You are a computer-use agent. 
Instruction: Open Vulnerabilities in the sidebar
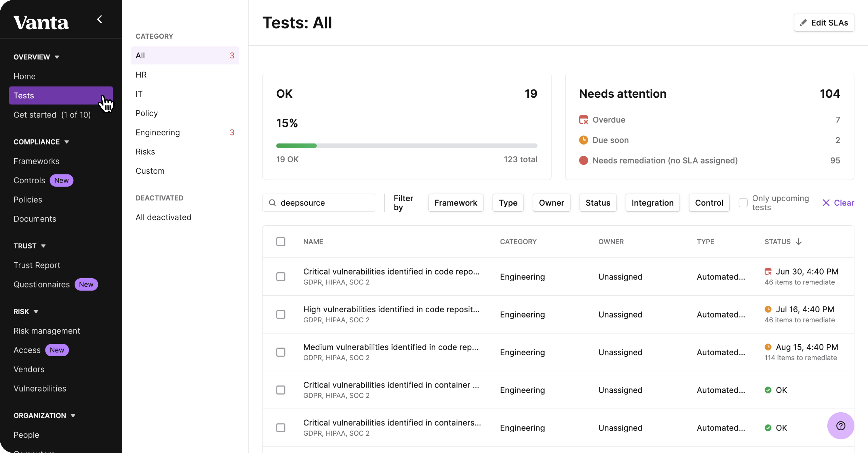click(40, 389)
